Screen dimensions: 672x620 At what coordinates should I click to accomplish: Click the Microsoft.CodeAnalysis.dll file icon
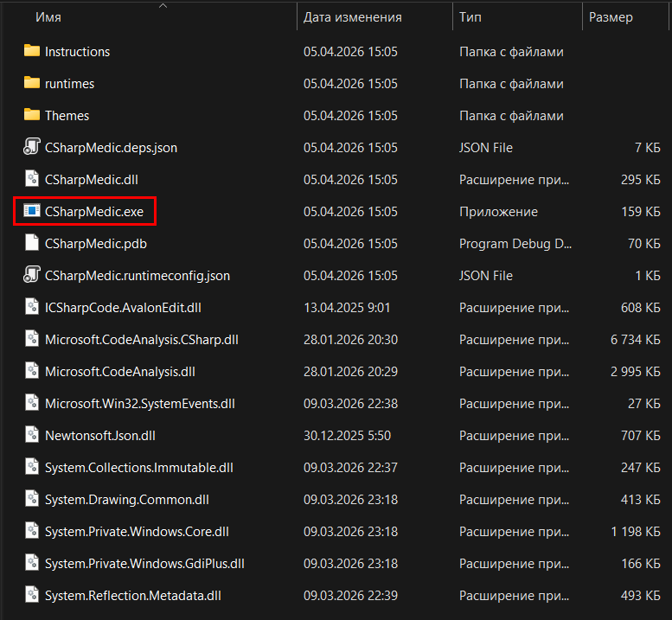(32, 371)
